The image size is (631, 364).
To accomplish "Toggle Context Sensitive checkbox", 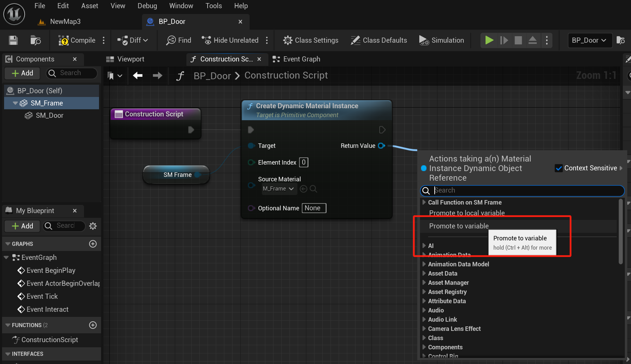I will (559, 168).
